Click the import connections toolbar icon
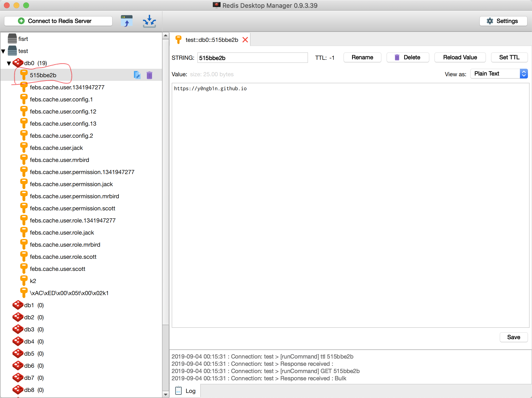Screen dimensions: 532x398 (x=126, y=21)
